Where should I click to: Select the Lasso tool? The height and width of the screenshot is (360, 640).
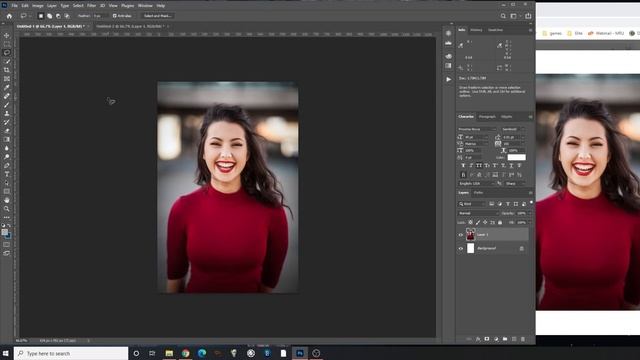click(x=7, y=53)
